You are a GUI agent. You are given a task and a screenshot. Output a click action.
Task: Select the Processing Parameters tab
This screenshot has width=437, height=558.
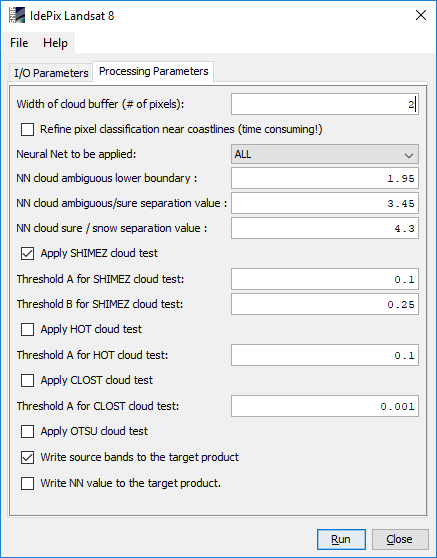pyautogui.click(x=153, y=72)
